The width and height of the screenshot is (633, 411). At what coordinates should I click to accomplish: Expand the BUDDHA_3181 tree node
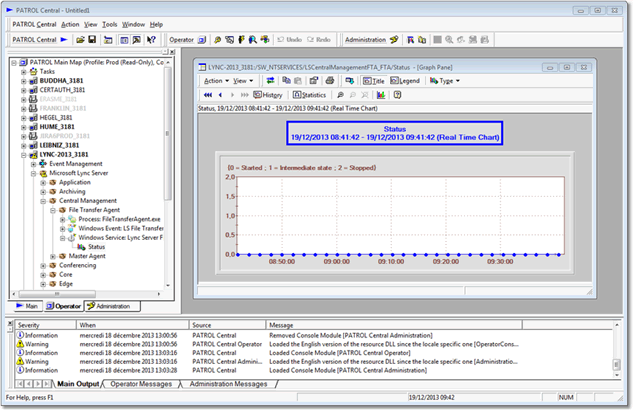pos(23,80)
